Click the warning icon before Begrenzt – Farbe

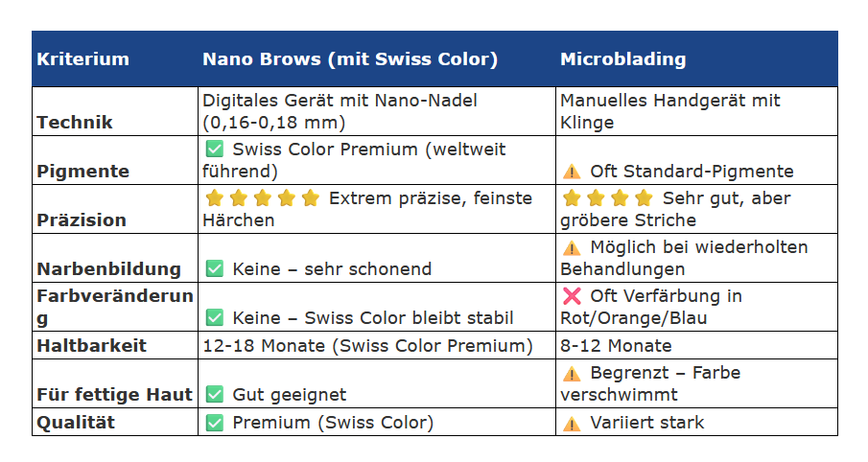tap(572, 373)
